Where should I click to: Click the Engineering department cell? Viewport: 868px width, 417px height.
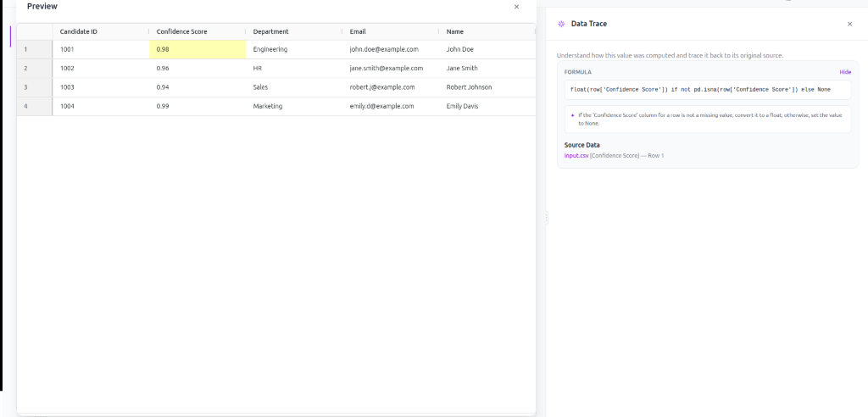(x=294, y=49)
